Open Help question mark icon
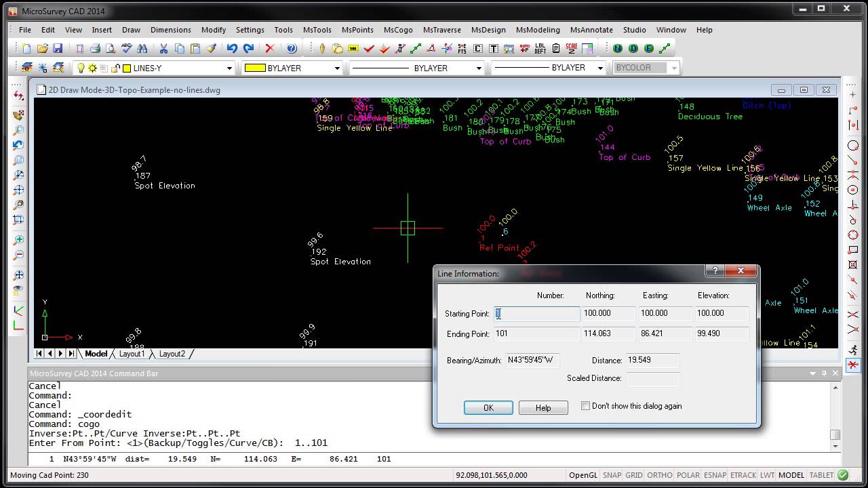868x488 pixels. 292,49
